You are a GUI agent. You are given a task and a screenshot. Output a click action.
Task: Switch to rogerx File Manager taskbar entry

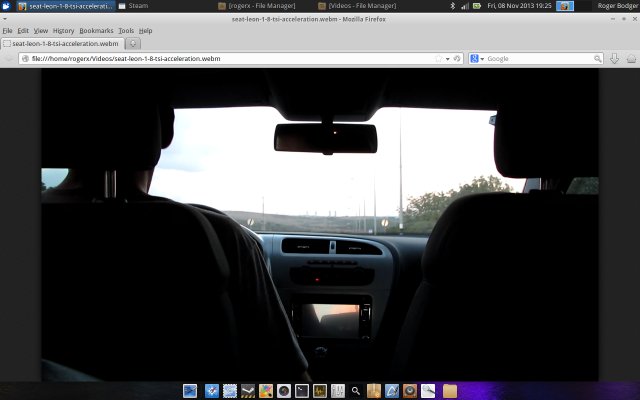coord(257,6)
